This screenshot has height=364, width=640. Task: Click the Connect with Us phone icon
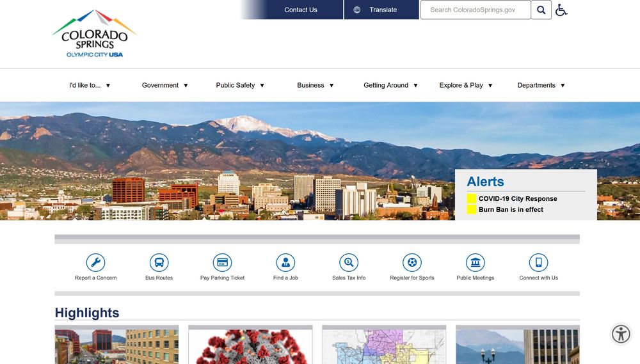(x=539, y=262)
